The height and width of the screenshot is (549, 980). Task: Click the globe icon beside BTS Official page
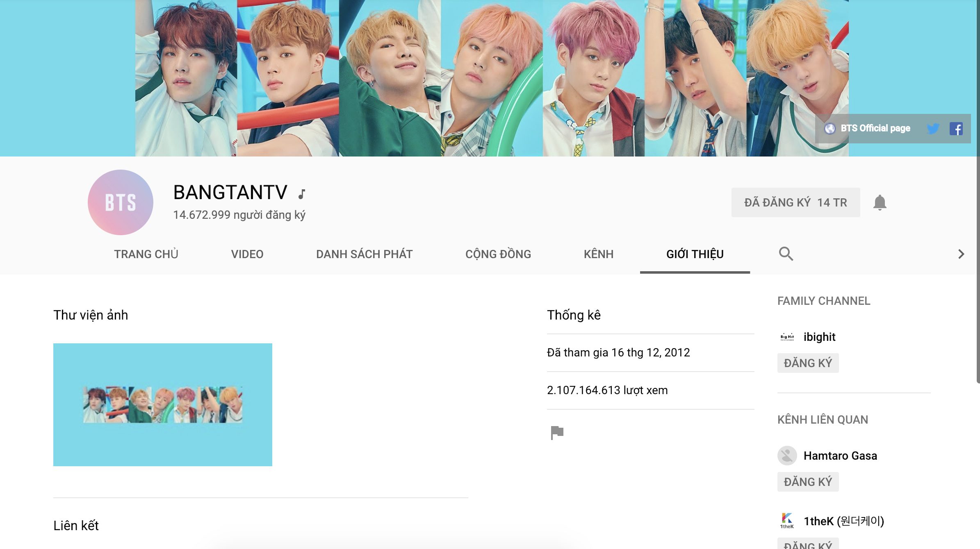(830, 129)
